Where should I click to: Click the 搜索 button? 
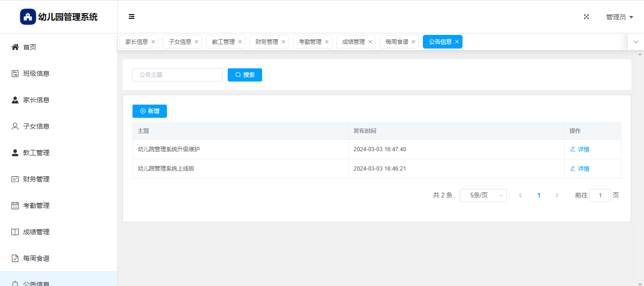pyautogui.click(x=245, y=75)
